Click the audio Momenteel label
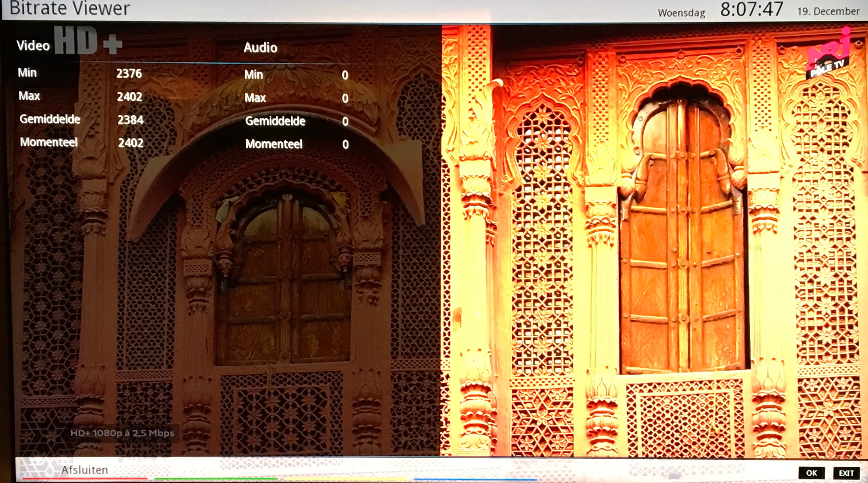Viewport: 868px width, 483px height. point(274,144)
